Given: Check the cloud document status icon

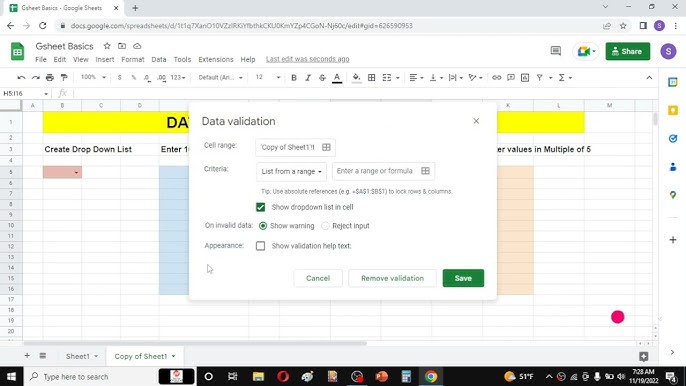Looking at the screenshot, I should point(137,46).
